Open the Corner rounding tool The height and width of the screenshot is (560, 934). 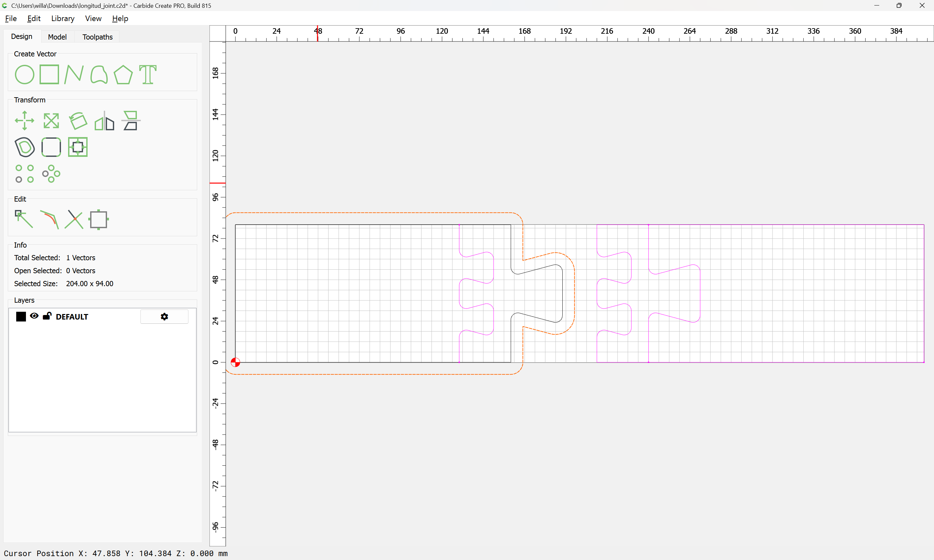tap(51, 147)
